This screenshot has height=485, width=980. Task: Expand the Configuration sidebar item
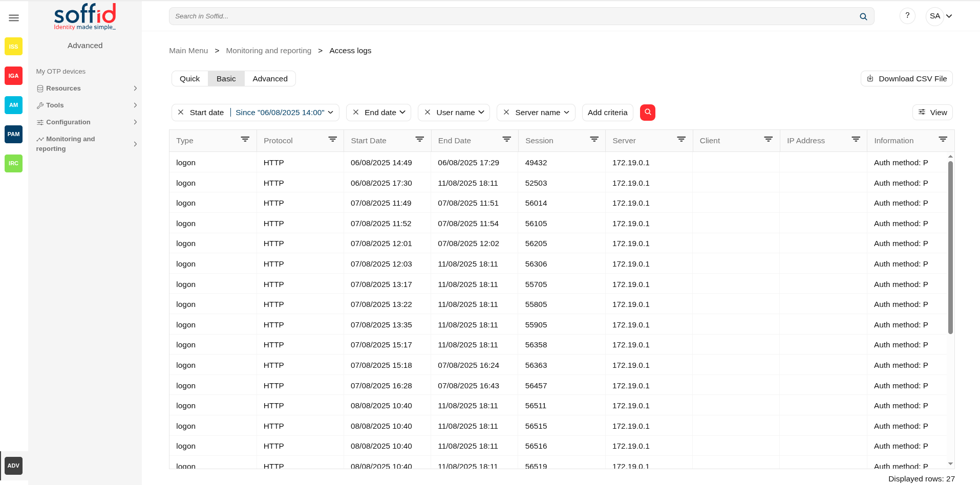(x=85, y=122)
